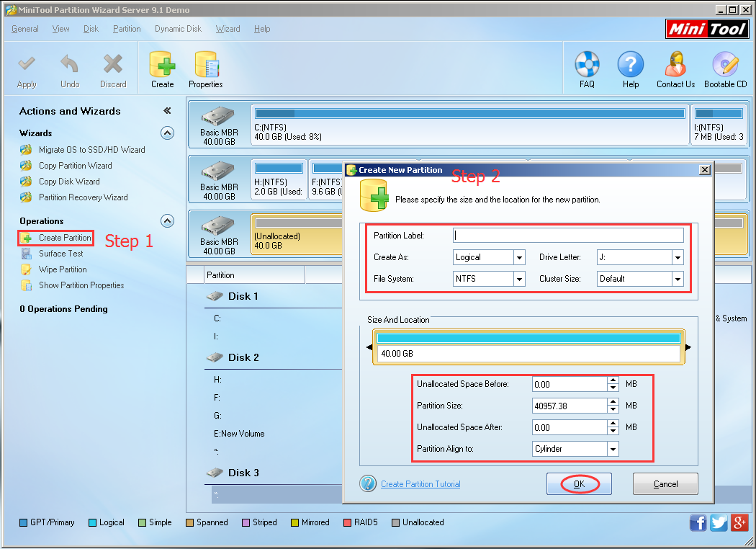The image size is (756, 549).
Task: Click the Contact Us icon
Action: click(675, 64)
